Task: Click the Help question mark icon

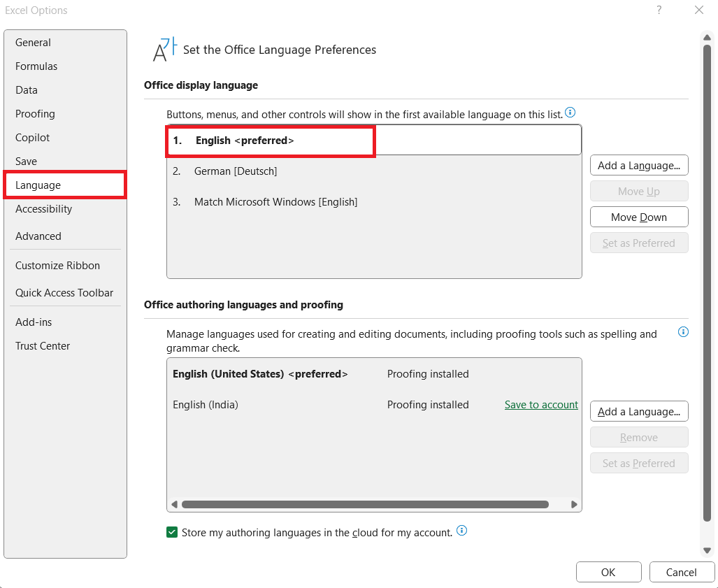Action: (x=659, y=10)
